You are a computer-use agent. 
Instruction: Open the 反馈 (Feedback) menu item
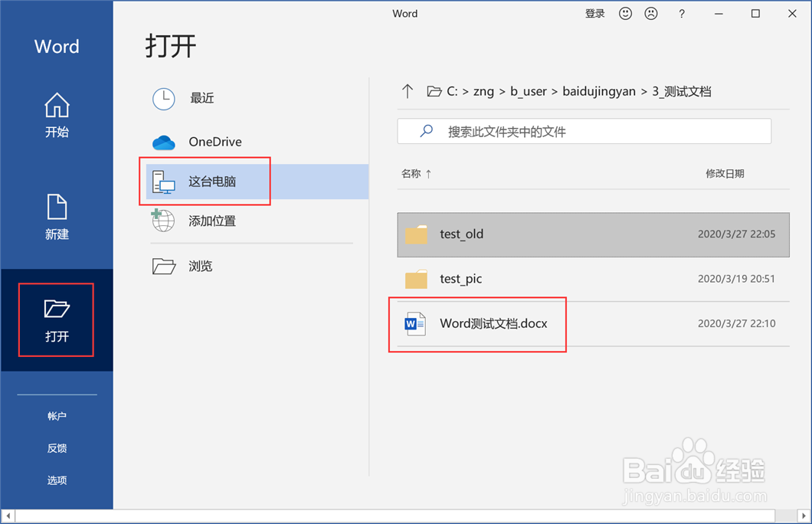(x=57, y=448)
